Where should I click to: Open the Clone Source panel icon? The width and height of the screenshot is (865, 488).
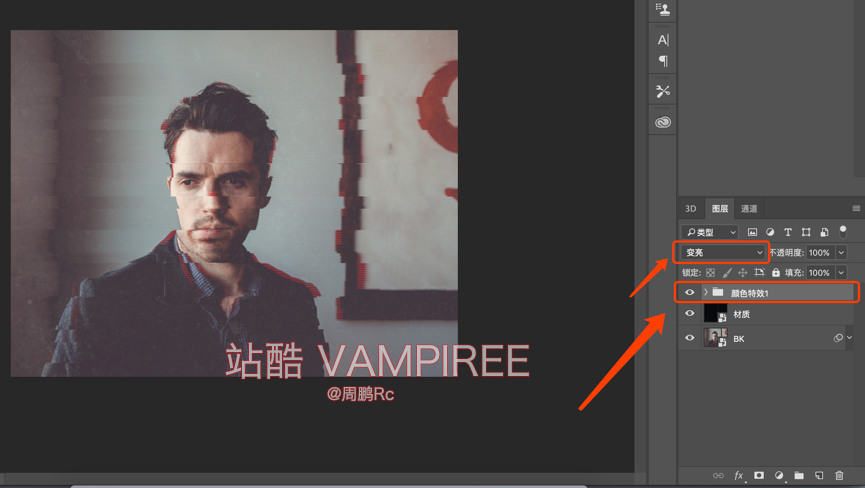tap(663, 9)
